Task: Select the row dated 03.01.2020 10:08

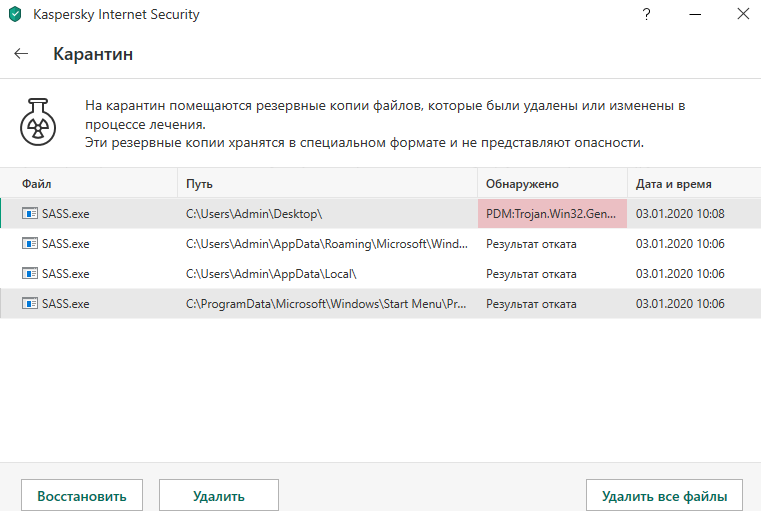Action: click(680, 214)
